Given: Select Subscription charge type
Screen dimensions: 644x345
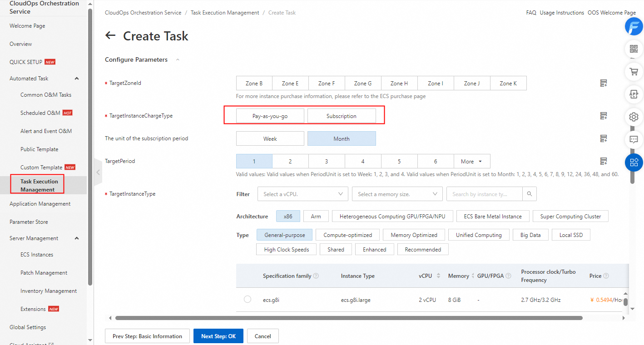Looking at the screenshot, I should [x=342, y=116].
